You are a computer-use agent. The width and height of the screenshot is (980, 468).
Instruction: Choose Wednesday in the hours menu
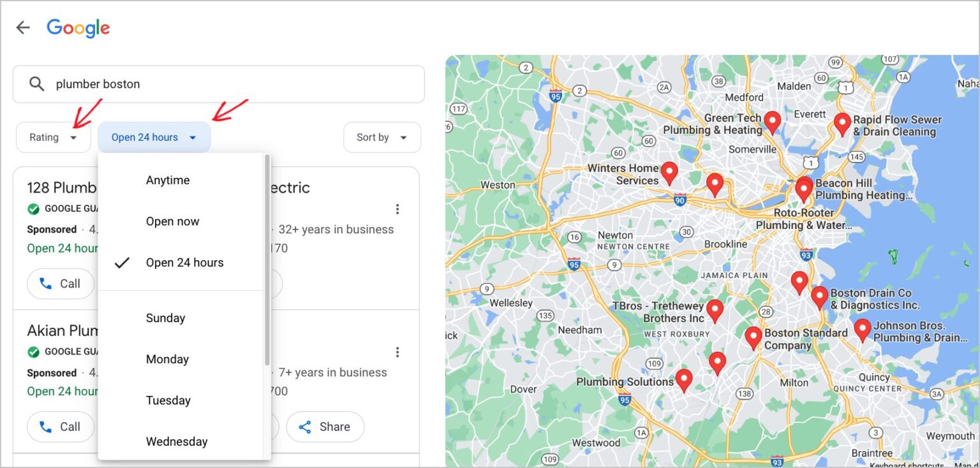(177, 441)
